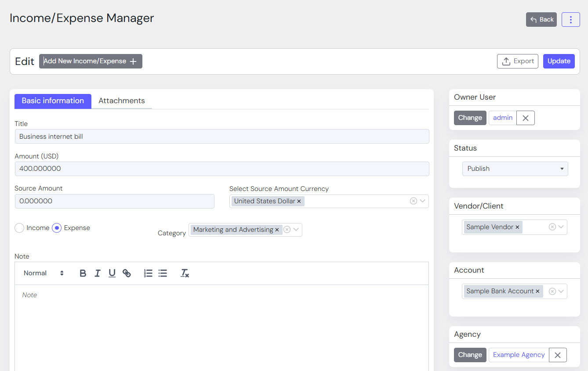Screen dimensions: 588x371
Task: Select the Expense radio button
Action: tap(57, 228)
